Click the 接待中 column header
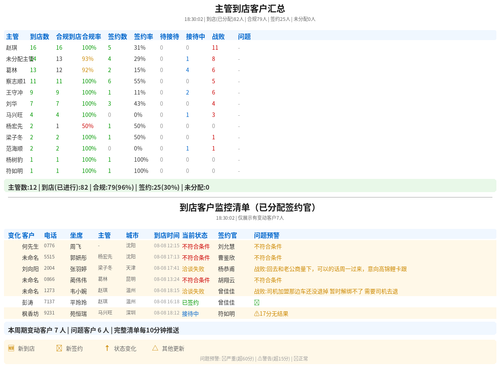500x381 pixels. (x=195, y=37)
